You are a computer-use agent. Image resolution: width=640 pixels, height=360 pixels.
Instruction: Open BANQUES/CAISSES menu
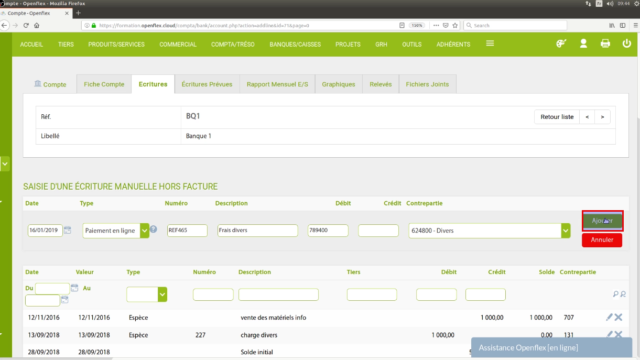pyautogui.click(x=295, y=44)
